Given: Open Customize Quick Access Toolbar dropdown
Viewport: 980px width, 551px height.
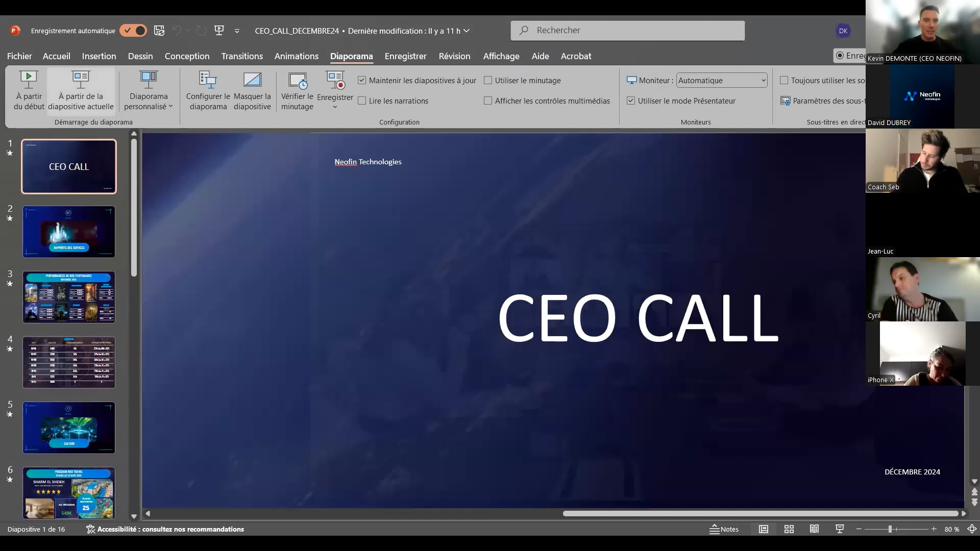Looking at the screenshot, I should click(x=237, y=31).
